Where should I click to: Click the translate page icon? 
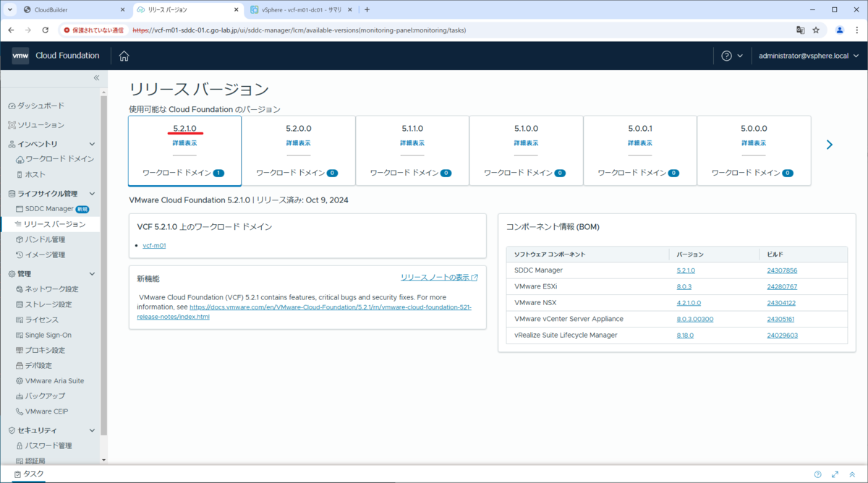click(x=800, y=30)
